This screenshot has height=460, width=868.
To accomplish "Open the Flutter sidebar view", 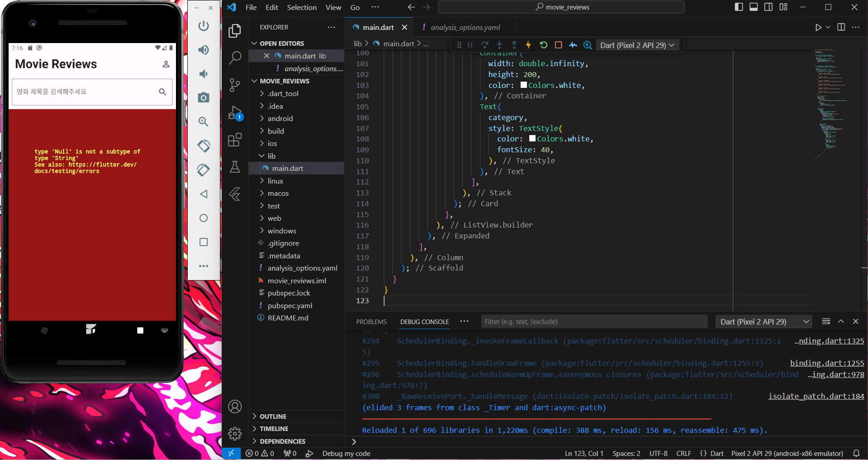I will pyautogui.click(x=235, y=194).
